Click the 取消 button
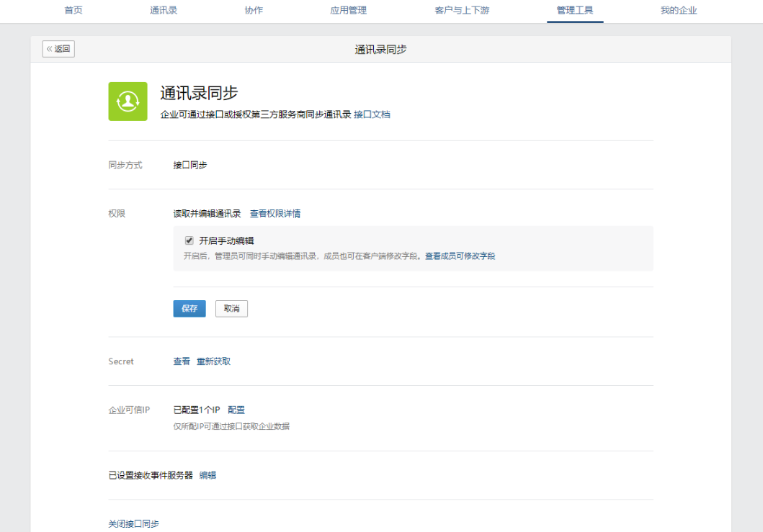This screenshot has width=763, height=532. point(231,309)
